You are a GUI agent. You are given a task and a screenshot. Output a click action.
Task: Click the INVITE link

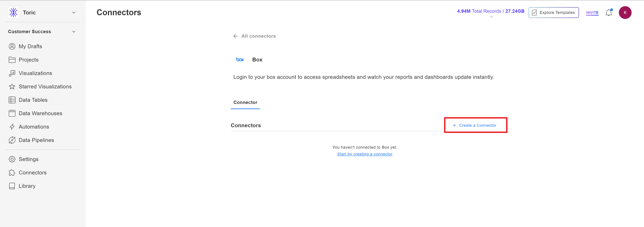point(592,13)
